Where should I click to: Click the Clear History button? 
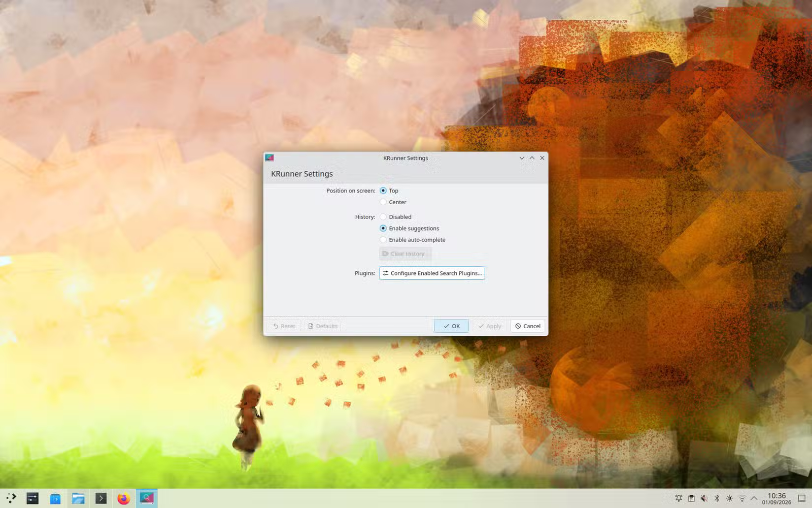point(405,254)
